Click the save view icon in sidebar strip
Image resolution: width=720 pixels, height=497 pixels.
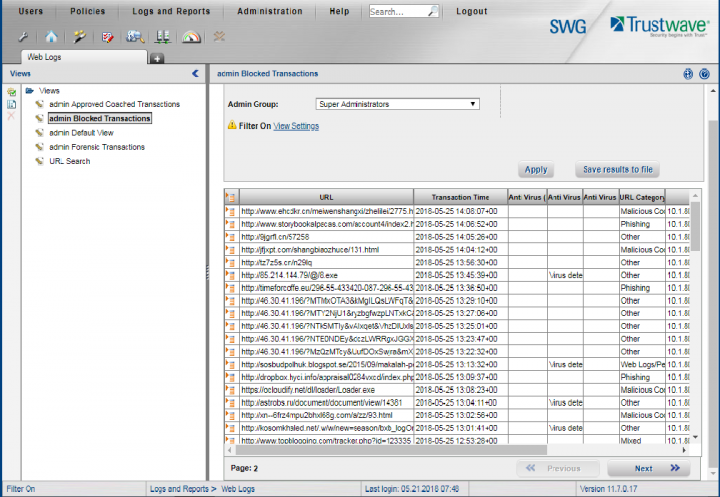click(x=11, y=104)
